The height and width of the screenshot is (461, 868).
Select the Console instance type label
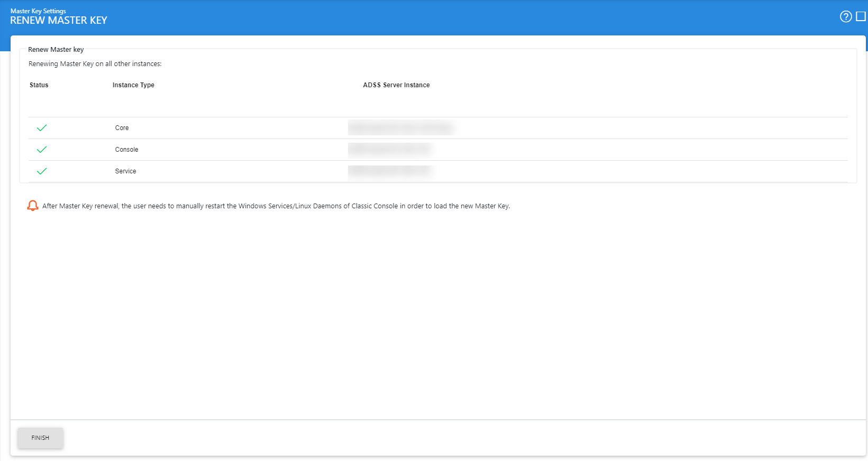pos(126,150)
